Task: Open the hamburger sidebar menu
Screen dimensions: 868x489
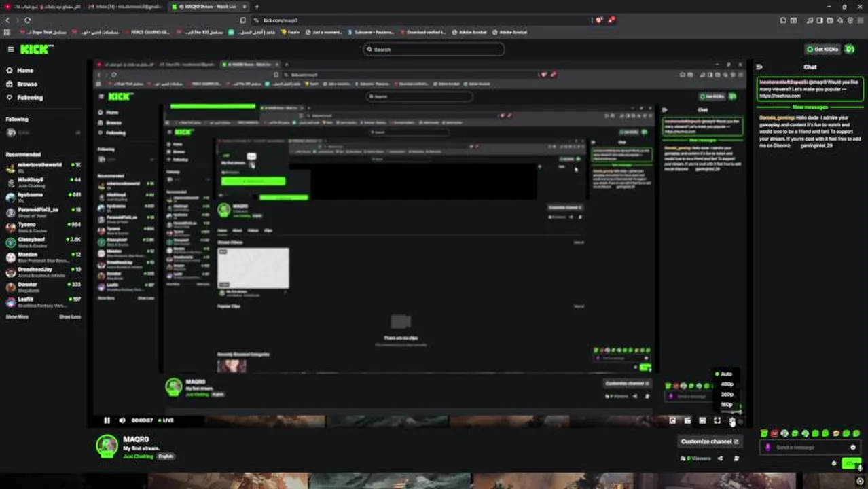Action: [x=10, y=49]
